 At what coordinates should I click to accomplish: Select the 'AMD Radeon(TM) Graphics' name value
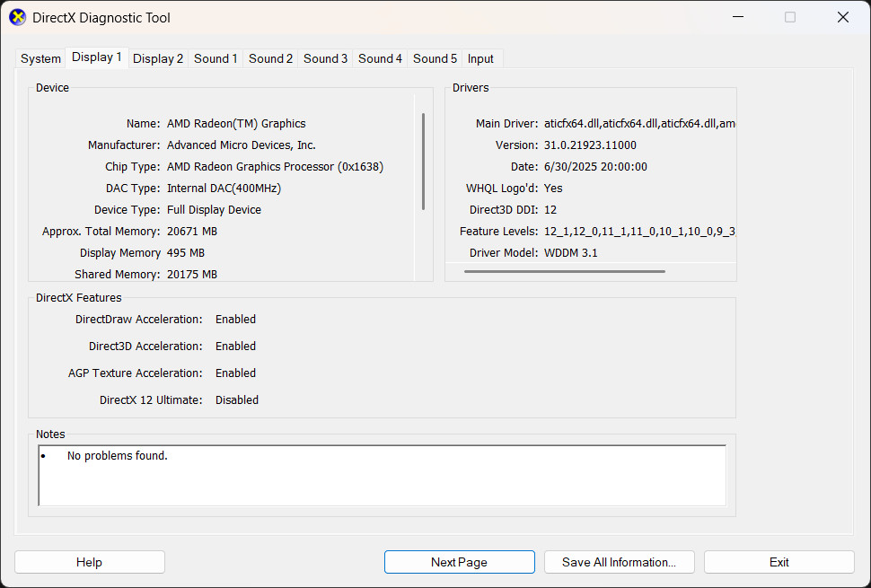236,124
